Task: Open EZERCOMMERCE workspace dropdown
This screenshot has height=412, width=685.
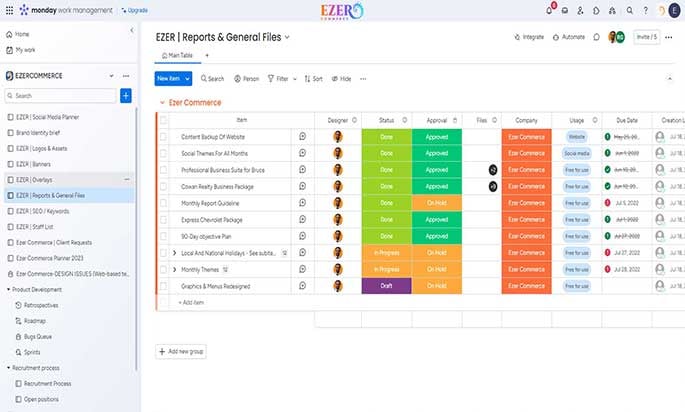Action: [111, 76]
